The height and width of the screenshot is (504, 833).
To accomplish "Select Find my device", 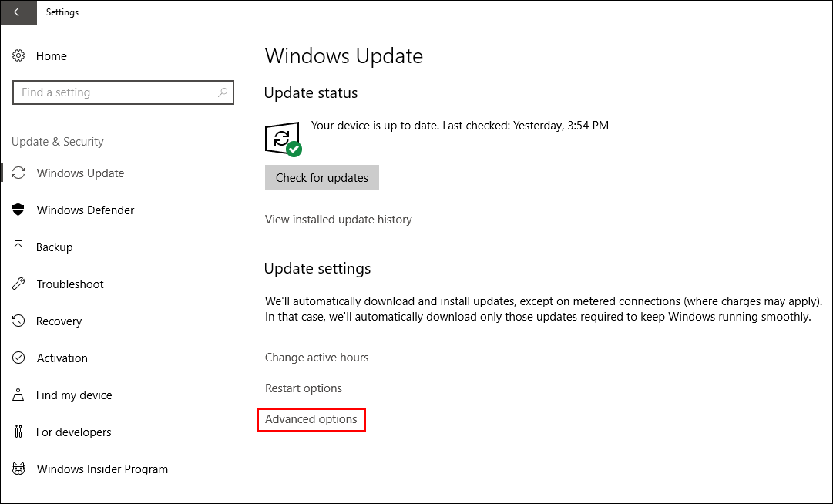I will click(x=74, y=395).
